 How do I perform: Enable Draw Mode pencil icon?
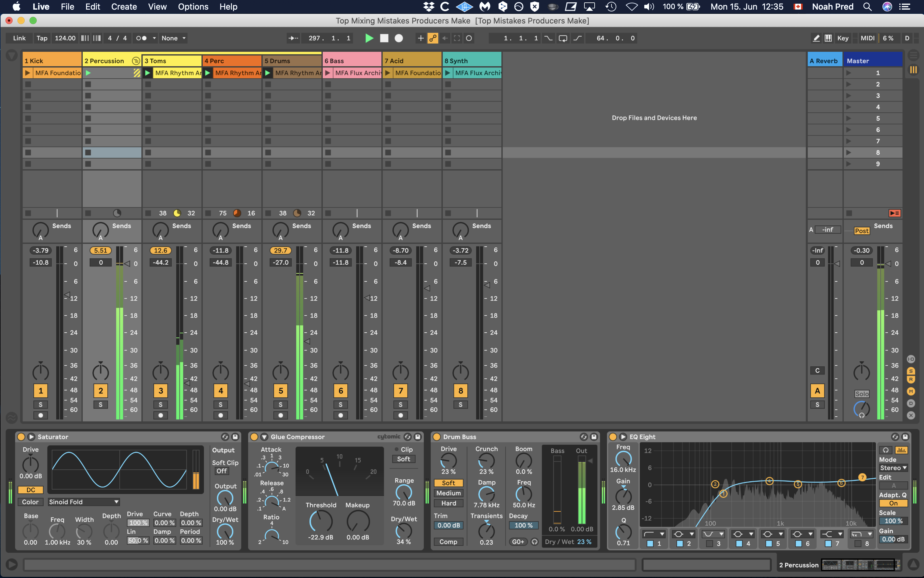(816, 38)
